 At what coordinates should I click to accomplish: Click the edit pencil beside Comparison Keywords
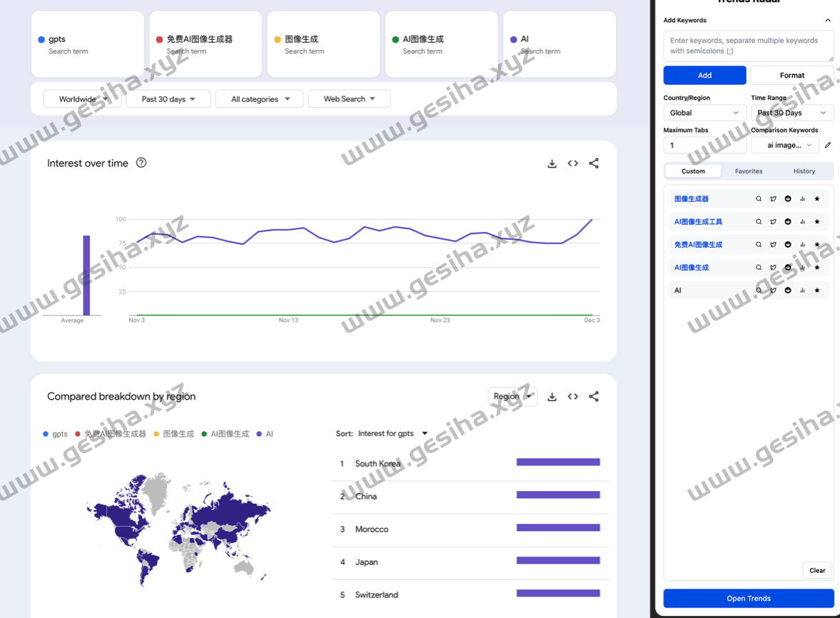click(827, 145)
